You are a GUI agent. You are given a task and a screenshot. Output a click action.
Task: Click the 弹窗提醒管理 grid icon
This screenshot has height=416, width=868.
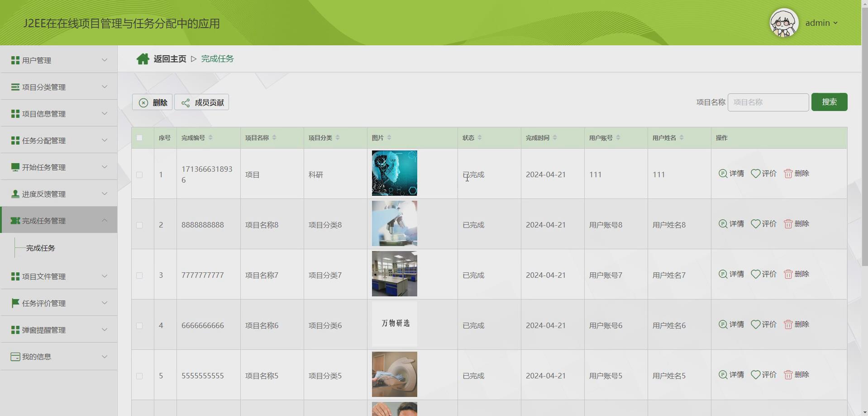point(15,330)
